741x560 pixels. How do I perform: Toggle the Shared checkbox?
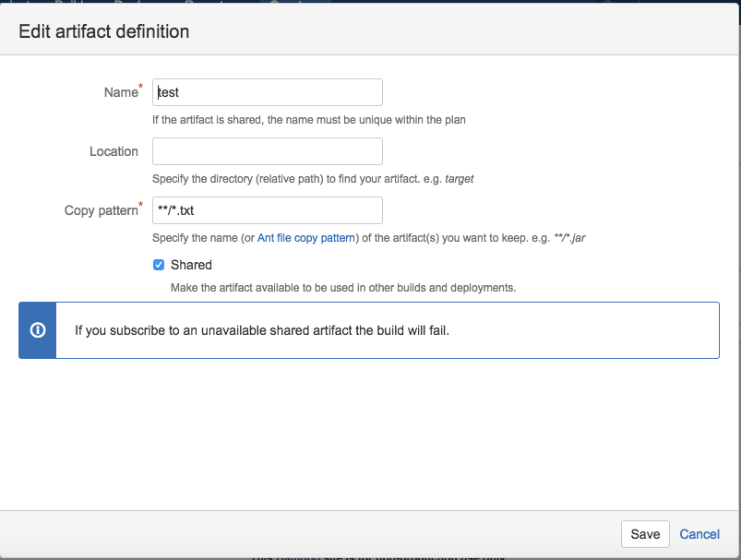[159, 265]
